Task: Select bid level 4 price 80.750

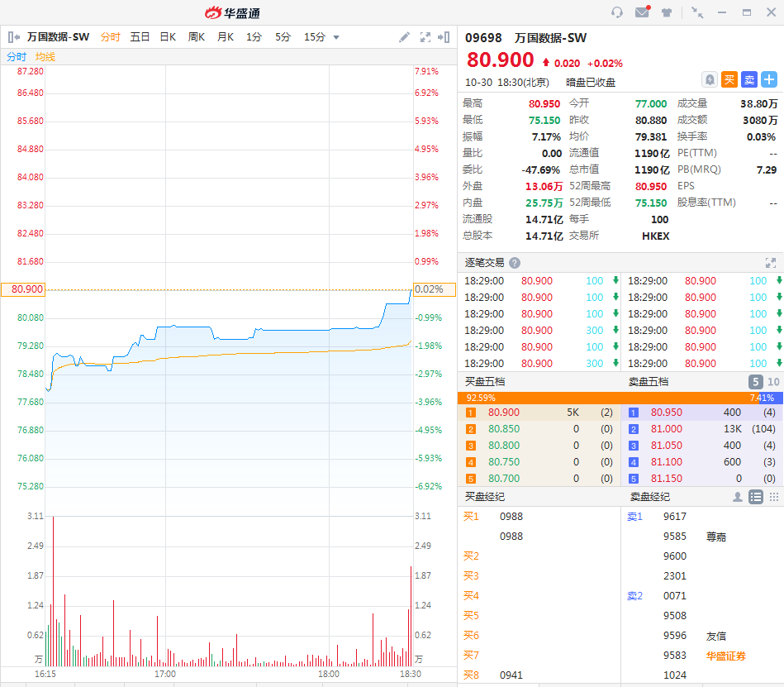Action: pyautogui.click(x=504, y=462)
